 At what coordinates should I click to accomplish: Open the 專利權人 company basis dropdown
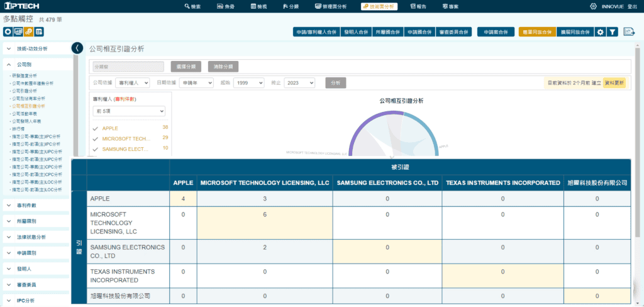pyautogui.click(x=132, y=82)
